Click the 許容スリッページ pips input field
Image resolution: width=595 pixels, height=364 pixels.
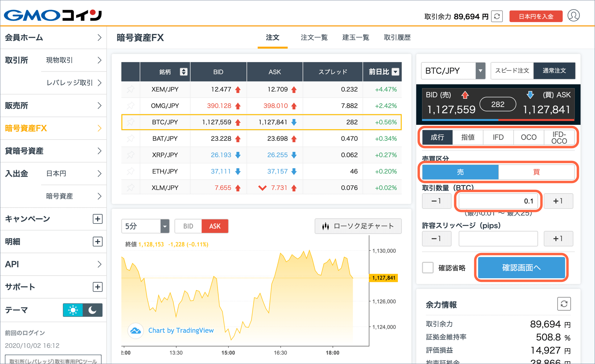498,238
